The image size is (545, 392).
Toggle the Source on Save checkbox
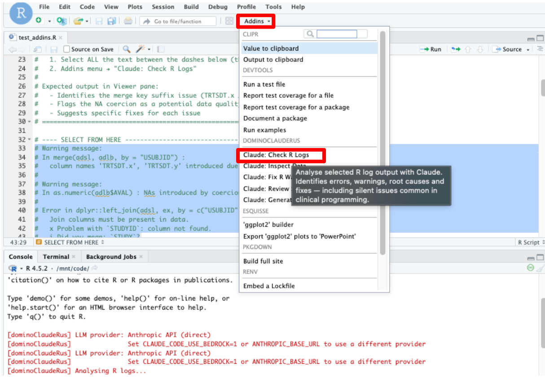coord(67,49)
